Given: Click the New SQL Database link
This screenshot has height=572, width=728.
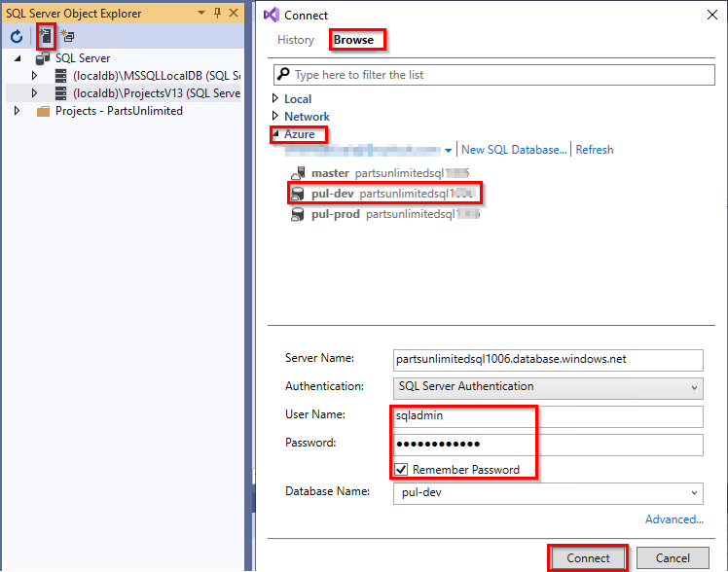Looking at the screenshot, I should (514, 150).
